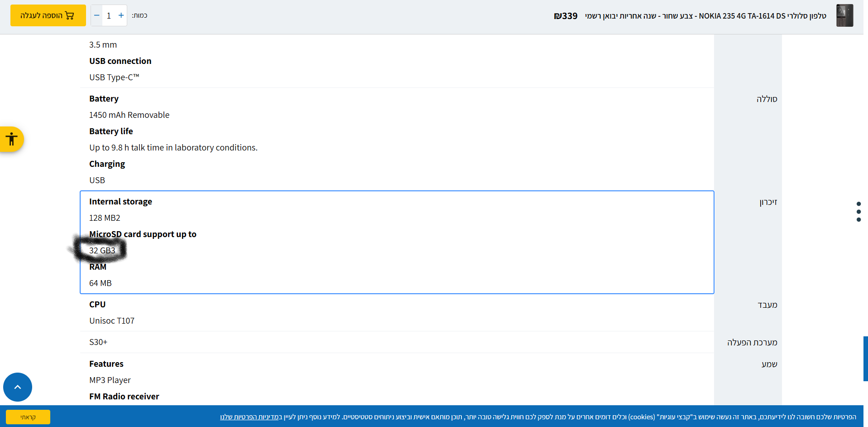Select the middle dot of section navigation

858,212
